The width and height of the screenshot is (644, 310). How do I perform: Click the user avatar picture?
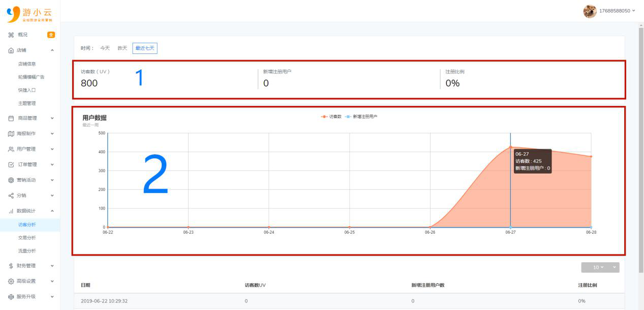point(590,11)
